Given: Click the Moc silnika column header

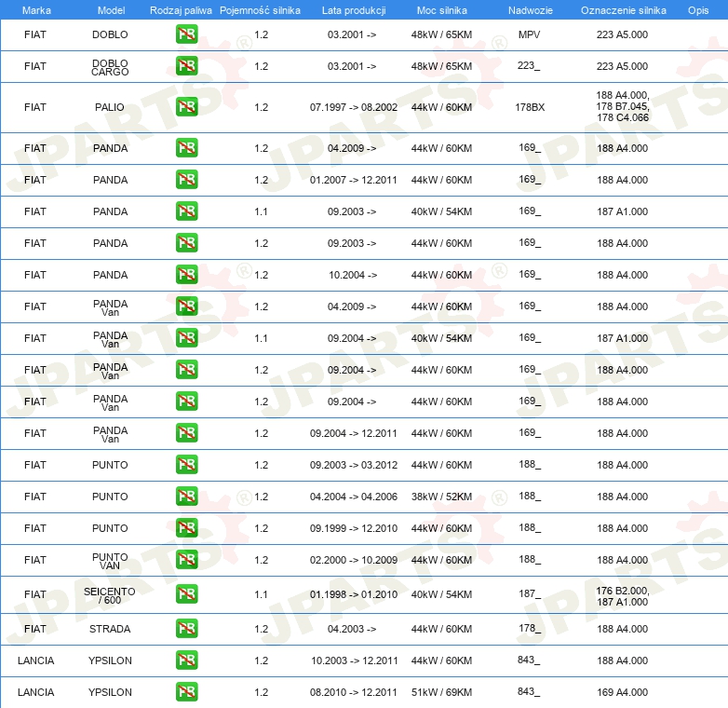Looking at the screenshot, I should coord(442,10).
